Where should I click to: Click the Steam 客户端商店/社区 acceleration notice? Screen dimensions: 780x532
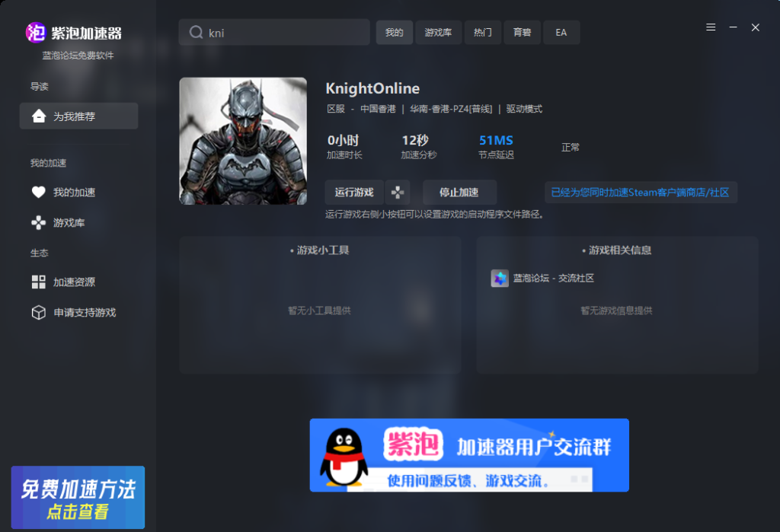tap(640, 193)
